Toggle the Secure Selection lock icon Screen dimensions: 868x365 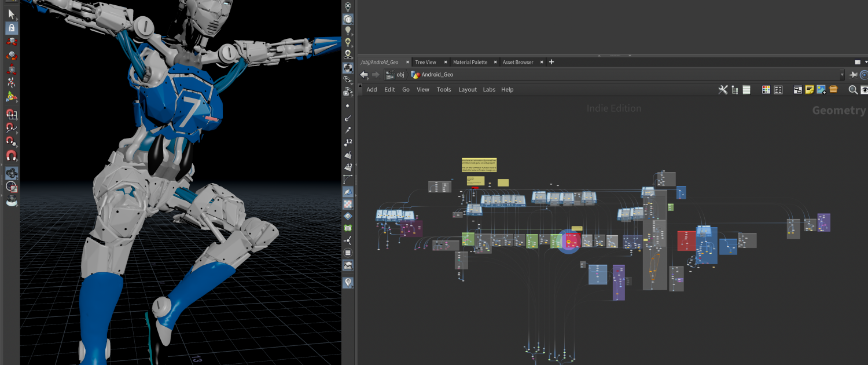point(12,28)
